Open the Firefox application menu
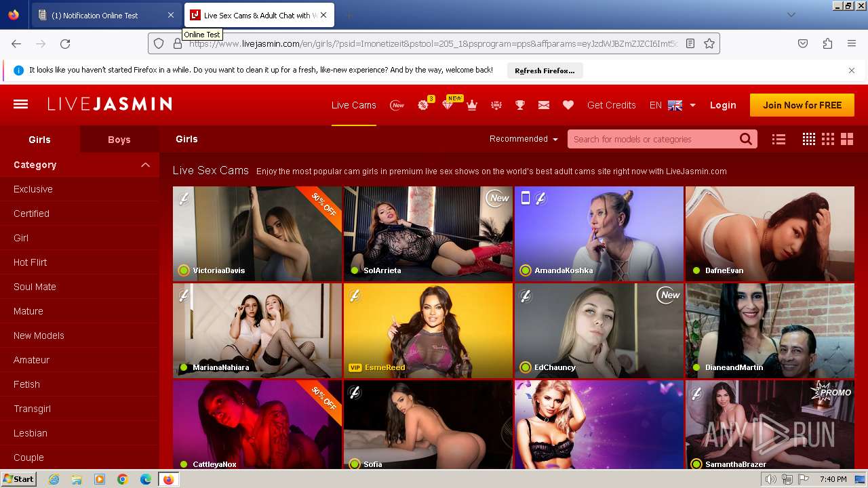 852,43
